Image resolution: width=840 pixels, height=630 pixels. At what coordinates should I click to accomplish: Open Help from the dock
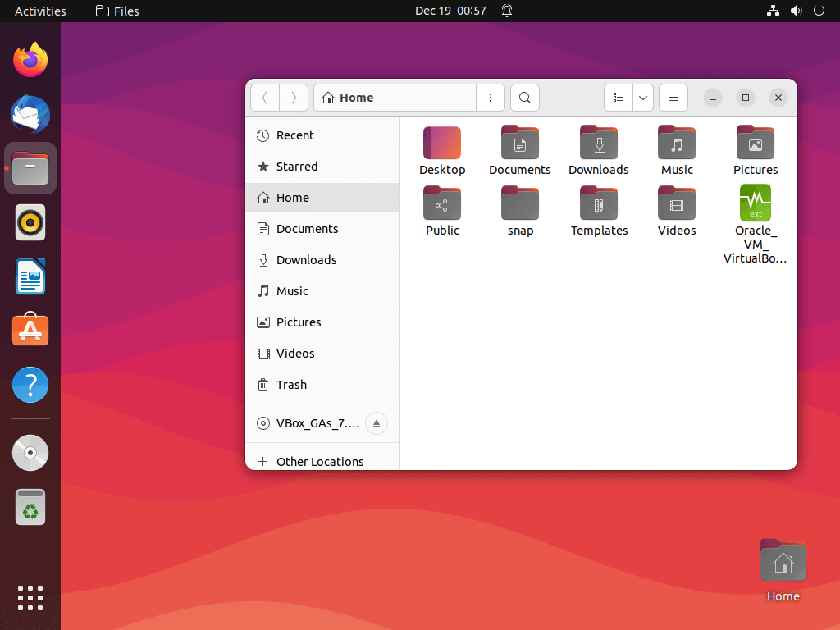30,385
